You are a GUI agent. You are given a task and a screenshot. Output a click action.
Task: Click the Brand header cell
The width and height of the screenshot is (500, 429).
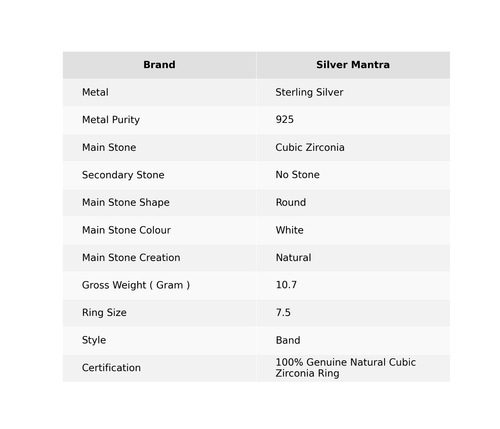[159, 65]
